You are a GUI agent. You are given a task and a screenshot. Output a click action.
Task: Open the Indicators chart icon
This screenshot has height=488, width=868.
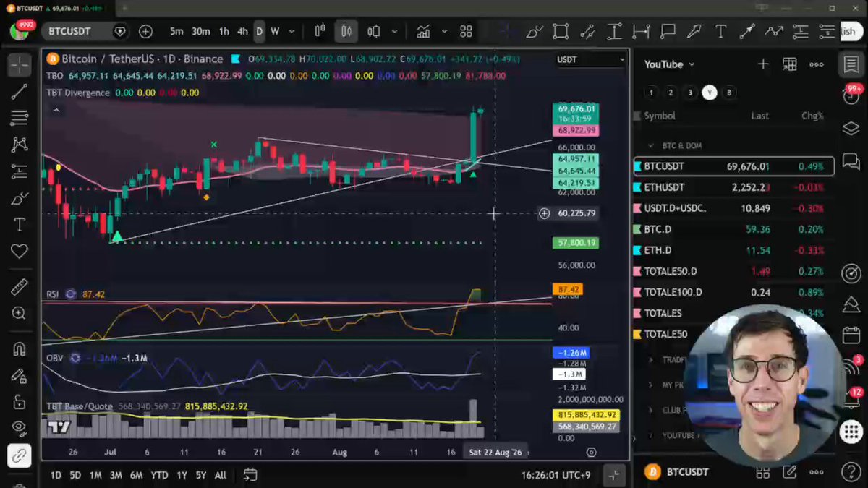click(x=423, y=32)
